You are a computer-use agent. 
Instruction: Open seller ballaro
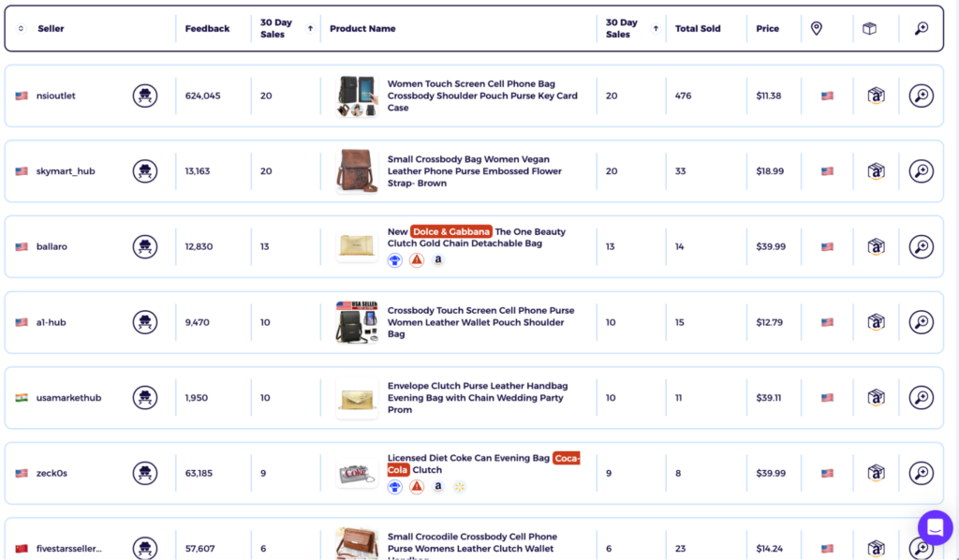pos(52,247)
